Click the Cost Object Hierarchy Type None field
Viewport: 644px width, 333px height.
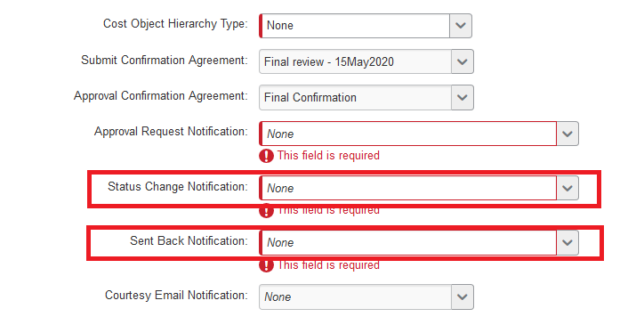coord(354,26)
